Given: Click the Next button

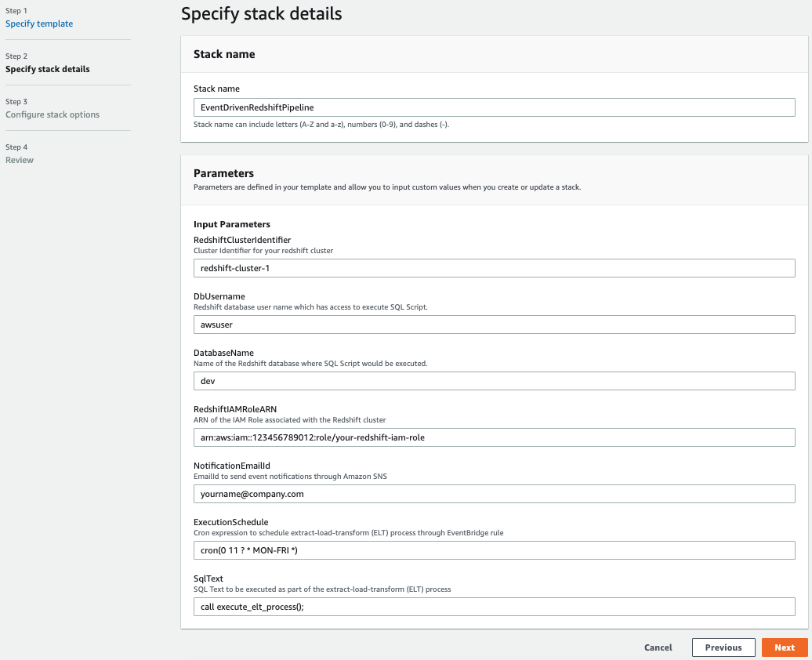Looking at the screenshot, I should (x=785, y=647).
